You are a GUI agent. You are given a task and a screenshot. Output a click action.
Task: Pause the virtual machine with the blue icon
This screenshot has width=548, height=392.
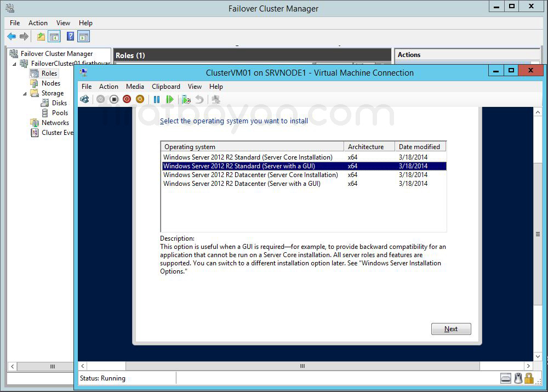pyautogui.click(x=157, y=99)
